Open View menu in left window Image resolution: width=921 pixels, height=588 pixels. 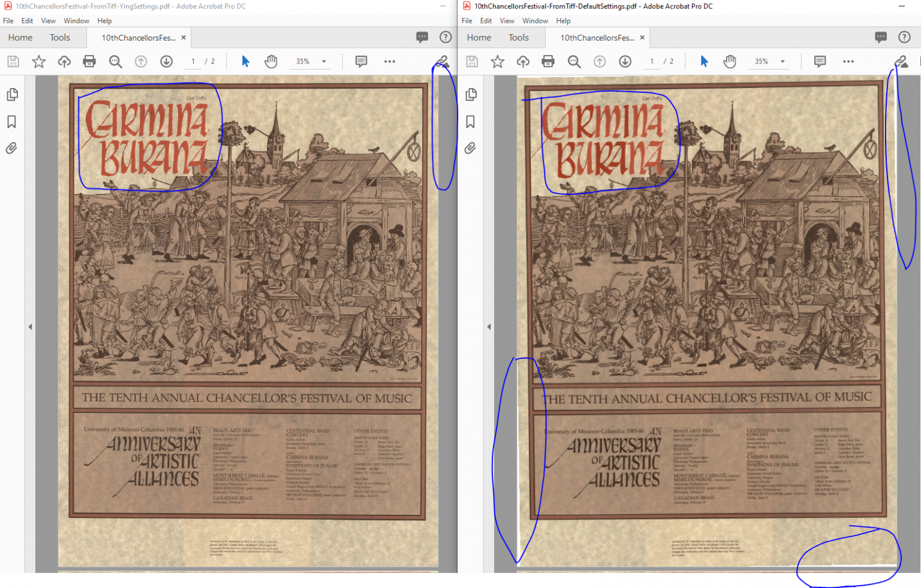pos(48,20)
